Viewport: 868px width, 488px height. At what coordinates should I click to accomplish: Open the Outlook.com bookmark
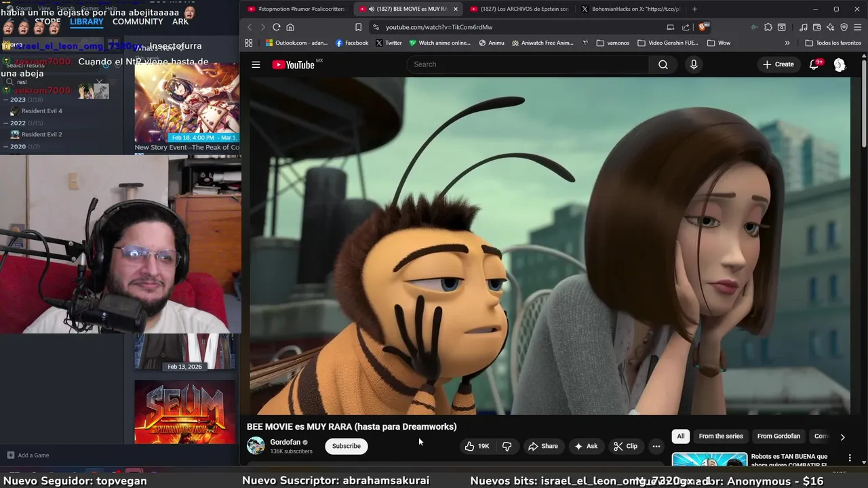[297, 43]
